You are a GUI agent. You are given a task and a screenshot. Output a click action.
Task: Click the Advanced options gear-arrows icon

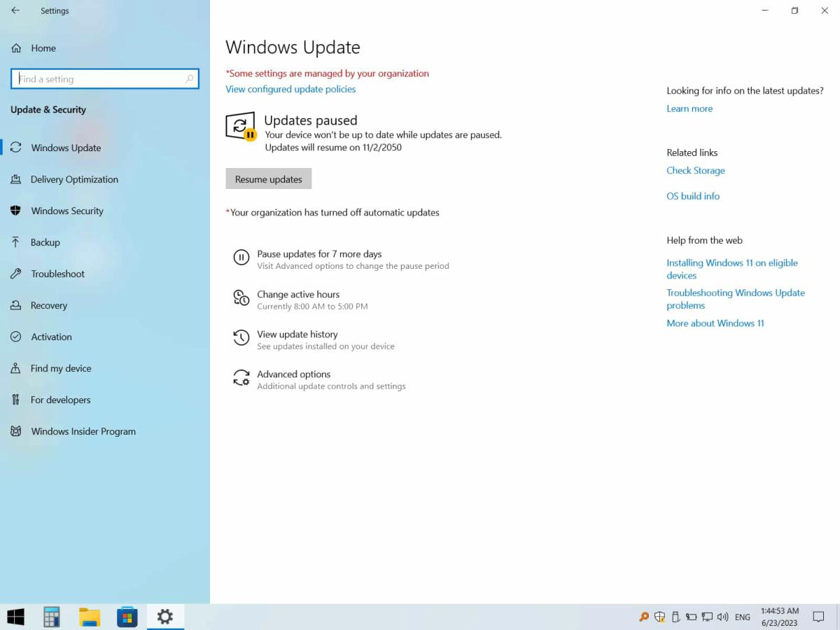tap(241, 378)
